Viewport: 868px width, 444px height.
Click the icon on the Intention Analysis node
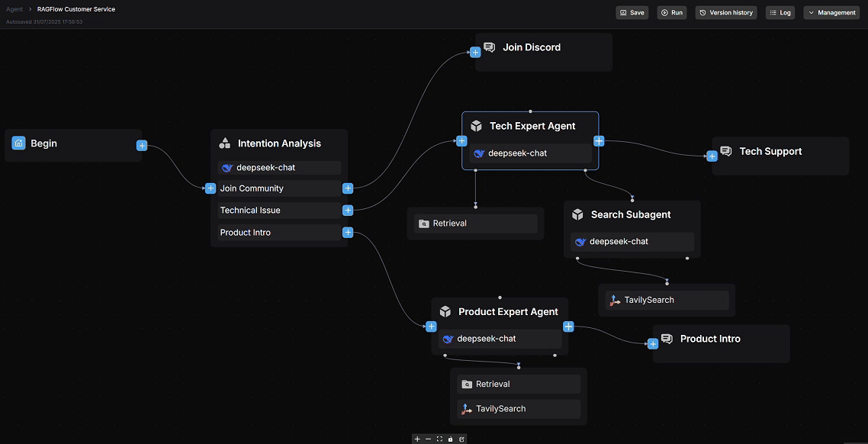224,143
